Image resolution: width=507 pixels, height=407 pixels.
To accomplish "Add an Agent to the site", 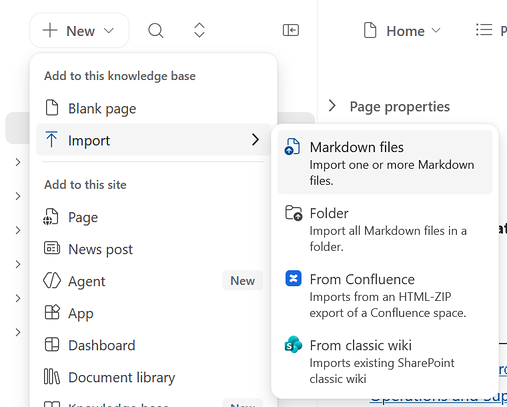I will 154,281.
